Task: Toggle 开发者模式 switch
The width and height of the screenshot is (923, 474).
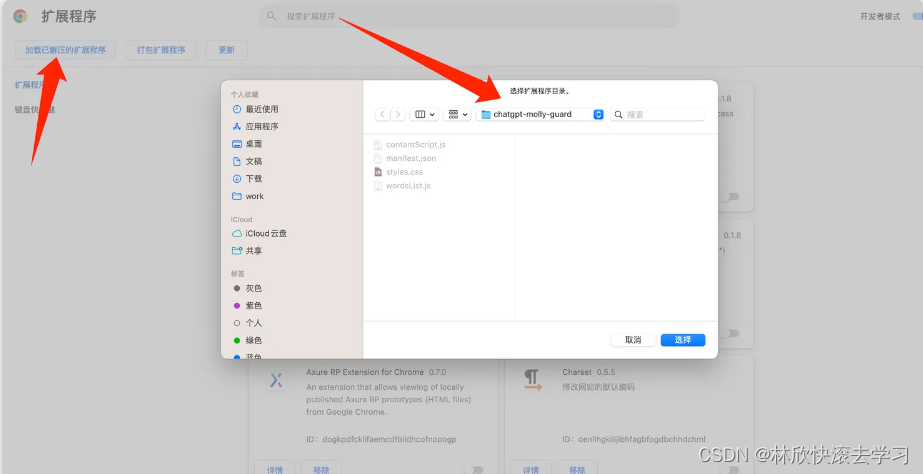Action: 916,16
